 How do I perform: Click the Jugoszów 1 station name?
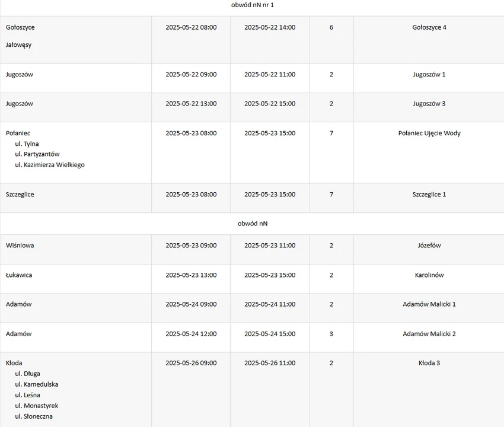[x=429, y=75]
